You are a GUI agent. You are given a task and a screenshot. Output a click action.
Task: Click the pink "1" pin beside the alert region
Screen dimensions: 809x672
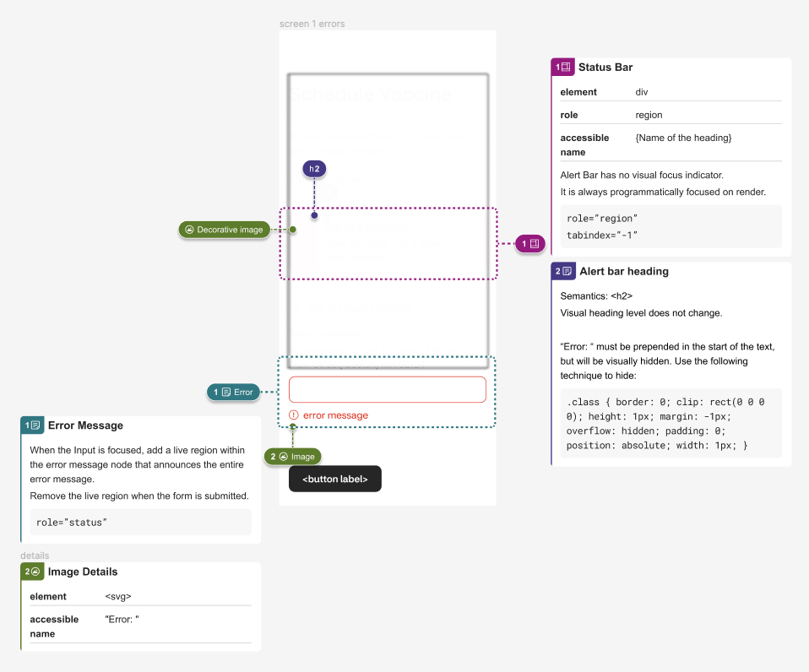pyautogui.click(x=530, y=243)
